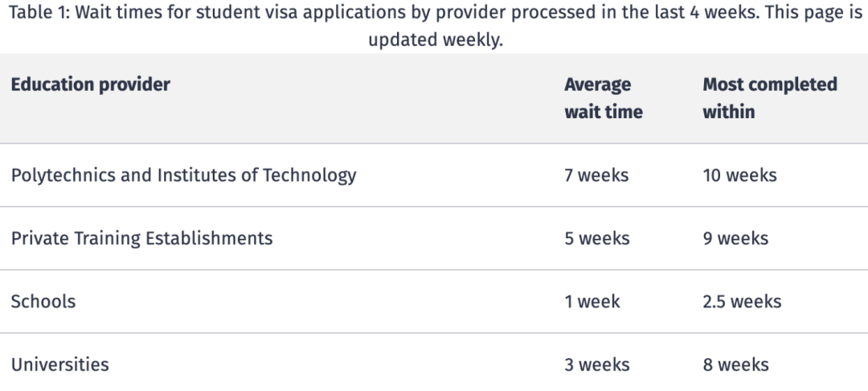This screenshot has width=868, height=391.
Task: Click the 8 weeks completed within cell
Action: (735, 365)
